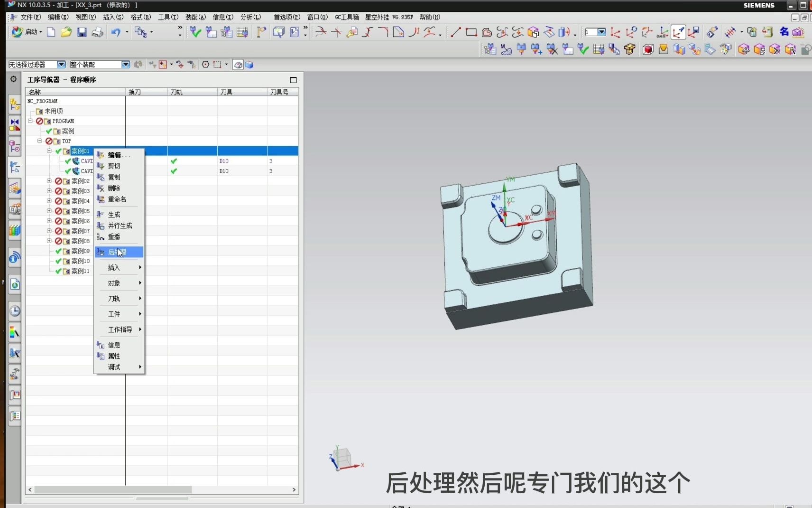Open an existing part file
The width and height of the screenshot is (812, 508).
point(66,32)
